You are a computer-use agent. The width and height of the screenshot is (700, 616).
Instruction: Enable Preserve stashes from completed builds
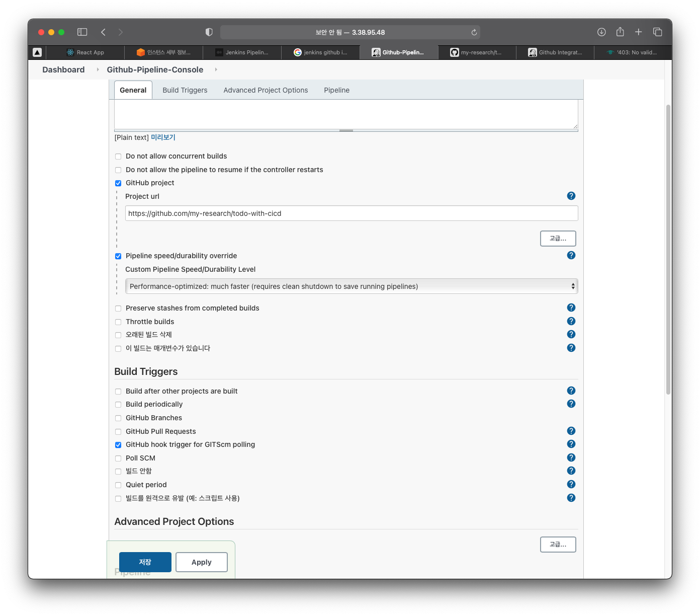(118, 309)
